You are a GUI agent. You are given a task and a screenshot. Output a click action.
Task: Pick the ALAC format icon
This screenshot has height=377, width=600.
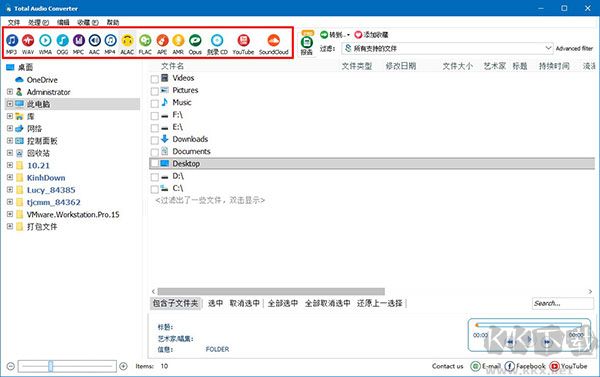point(127,44)
